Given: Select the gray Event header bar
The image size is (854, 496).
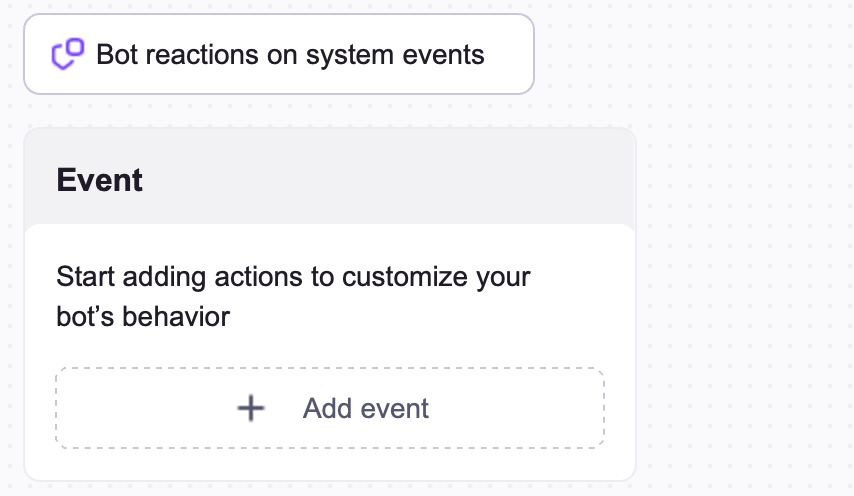Looking at the screenshot, I should coord(400,180).
